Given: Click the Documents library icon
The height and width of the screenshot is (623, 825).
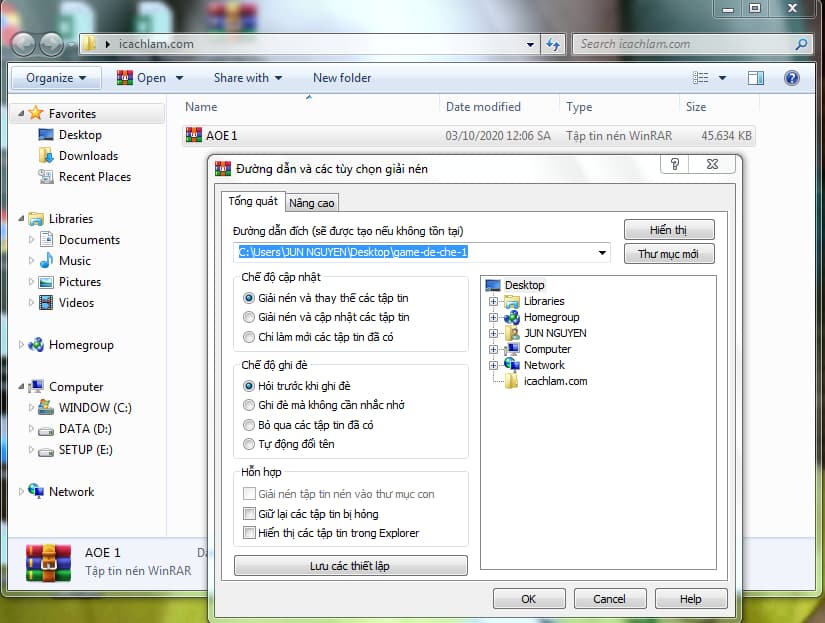Looking at the screenshot, I should point(46,239).
